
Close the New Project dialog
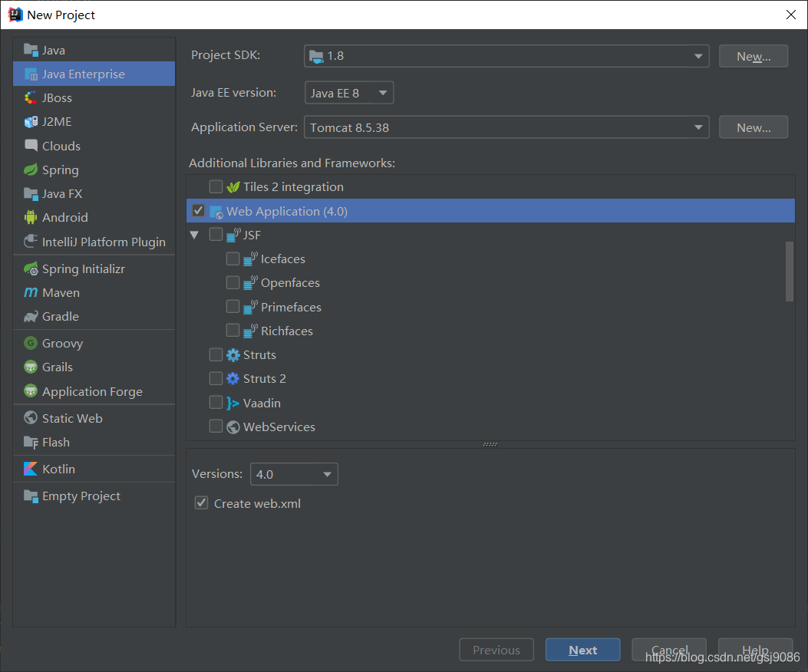point(791,15)
